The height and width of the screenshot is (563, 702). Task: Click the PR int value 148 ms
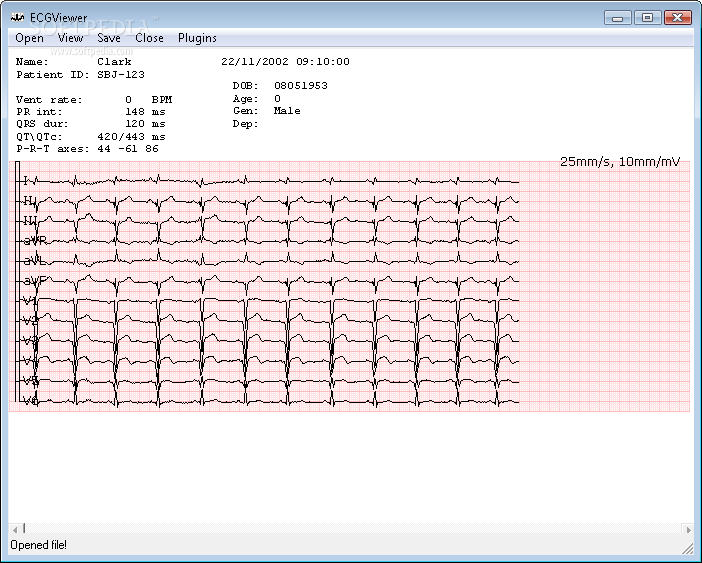coord(146,111)
